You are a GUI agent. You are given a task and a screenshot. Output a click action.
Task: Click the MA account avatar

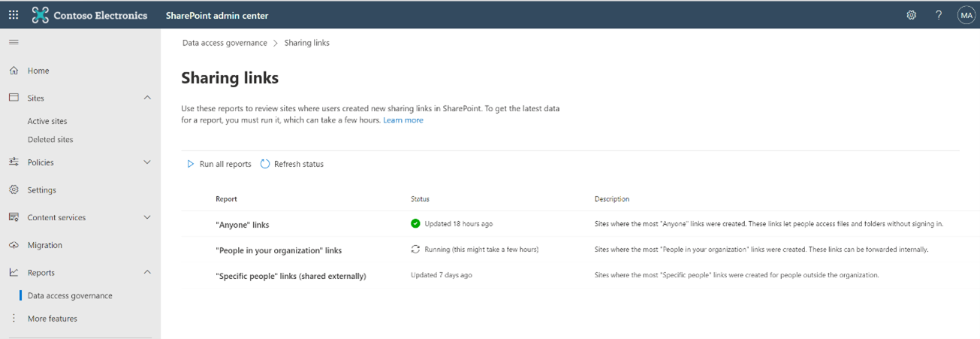pyautogui.click(x=966, y=15)
